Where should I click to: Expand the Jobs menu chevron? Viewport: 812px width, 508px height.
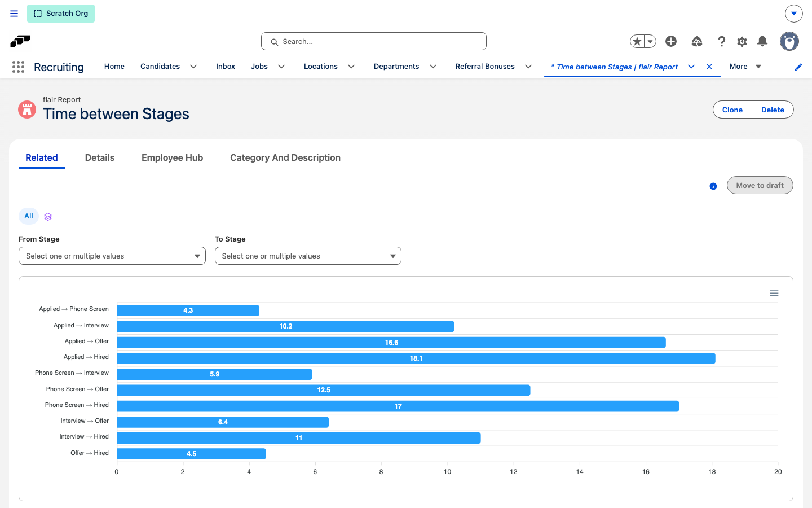(281, 67)
